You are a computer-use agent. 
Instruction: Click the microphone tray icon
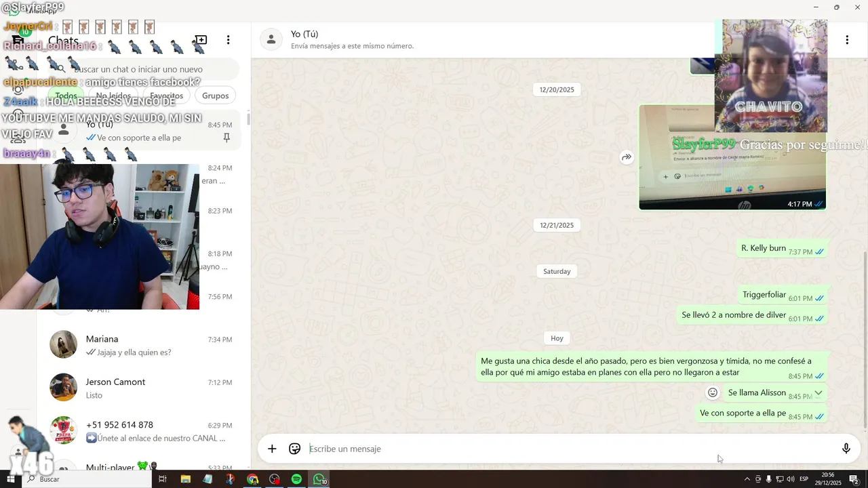click(768, 479)
